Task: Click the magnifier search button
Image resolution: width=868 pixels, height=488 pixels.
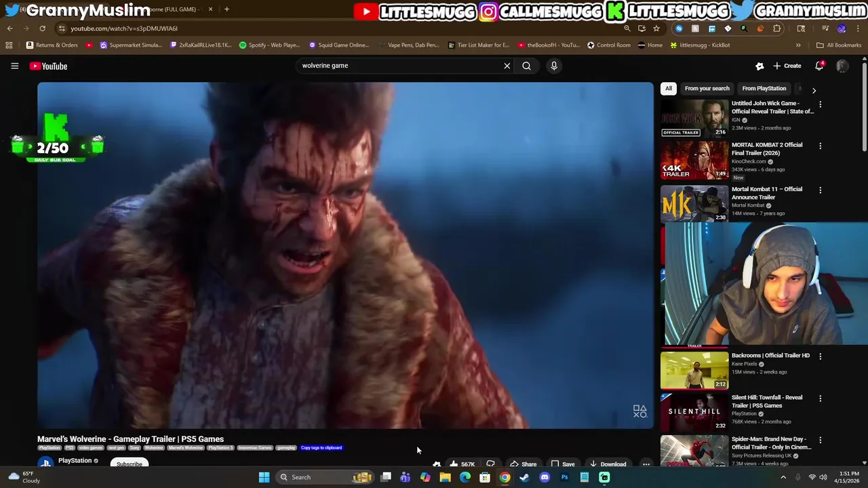Action: point(526,66)
